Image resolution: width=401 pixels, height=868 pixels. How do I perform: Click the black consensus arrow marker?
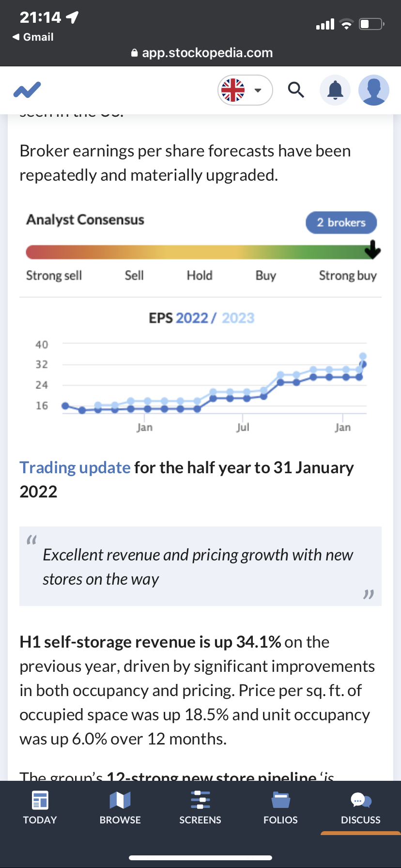372,249
